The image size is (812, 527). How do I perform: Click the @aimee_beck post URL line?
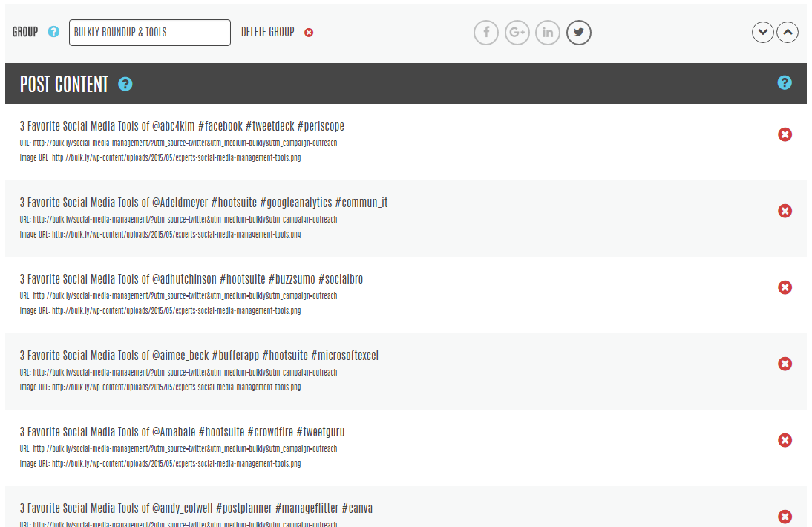pyautogui.click(x=178, y=373)
